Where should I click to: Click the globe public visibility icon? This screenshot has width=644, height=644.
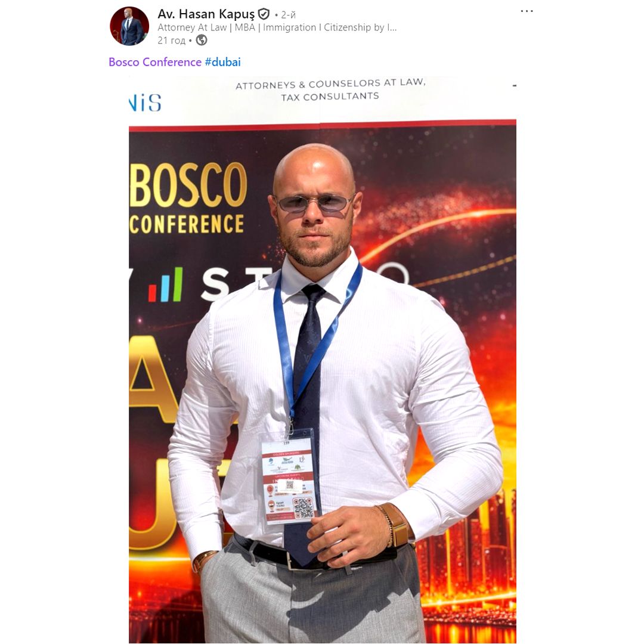(202, 41)
